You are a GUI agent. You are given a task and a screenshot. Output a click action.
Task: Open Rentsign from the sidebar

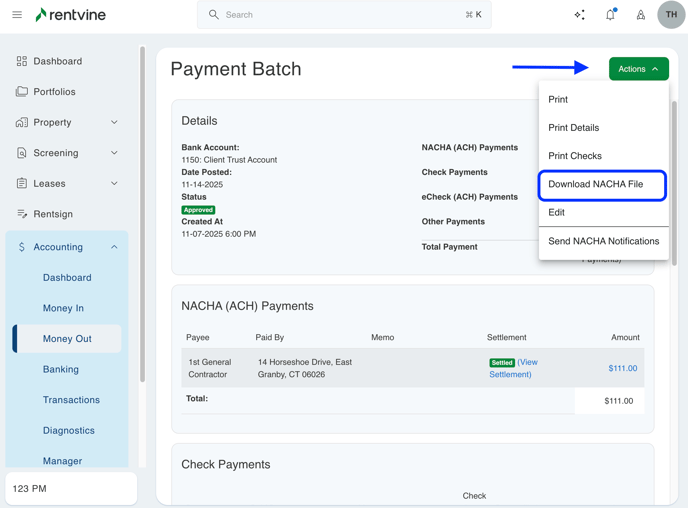(53, 214)
